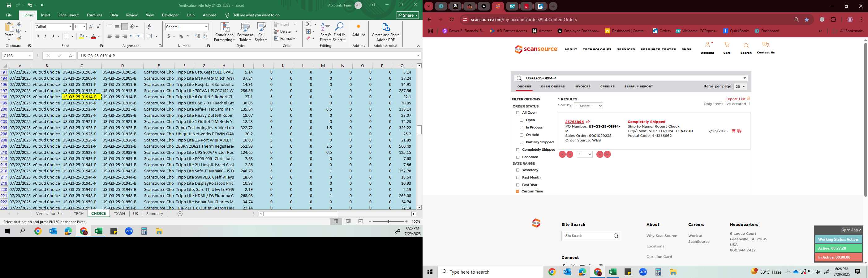Switch to the TECH sheet tab
The height and width of the screenshot is (278, 868).
(x=79, y=214)
